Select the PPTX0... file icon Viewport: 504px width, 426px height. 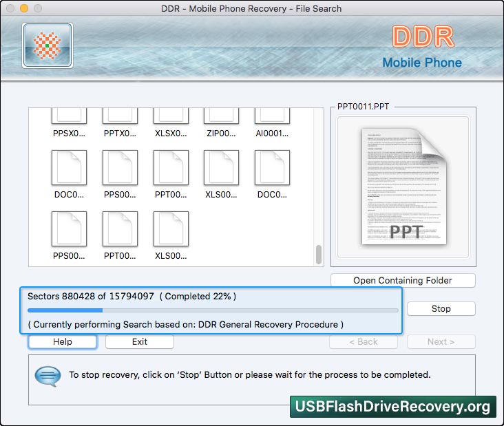pyautogui.click(x=120, y=116)
